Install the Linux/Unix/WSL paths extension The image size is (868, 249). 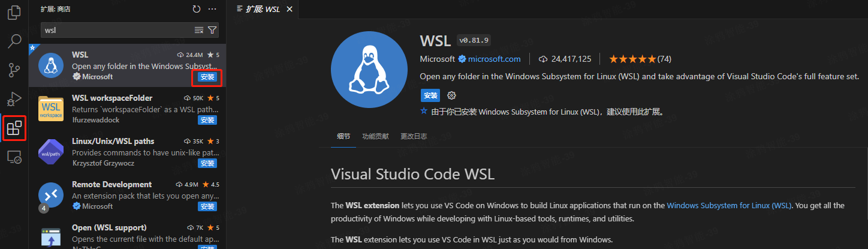207,163
